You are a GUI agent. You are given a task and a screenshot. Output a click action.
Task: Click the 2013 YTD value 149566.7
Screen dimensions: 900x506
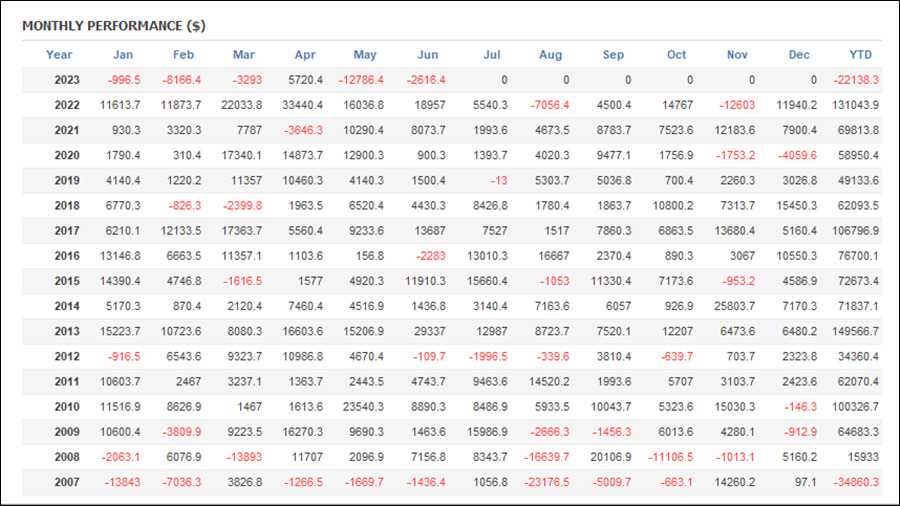pos(855,331)
